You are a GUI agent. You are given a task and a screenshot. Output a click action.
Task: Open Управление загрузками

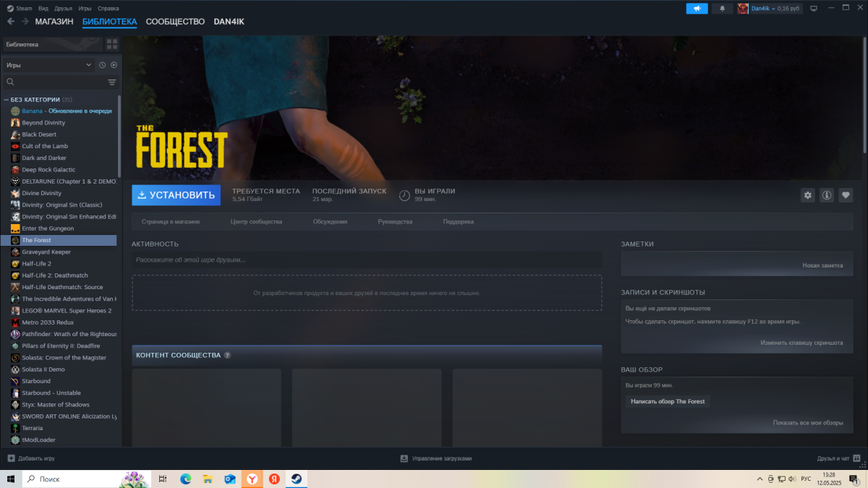(x=436, y=458)
